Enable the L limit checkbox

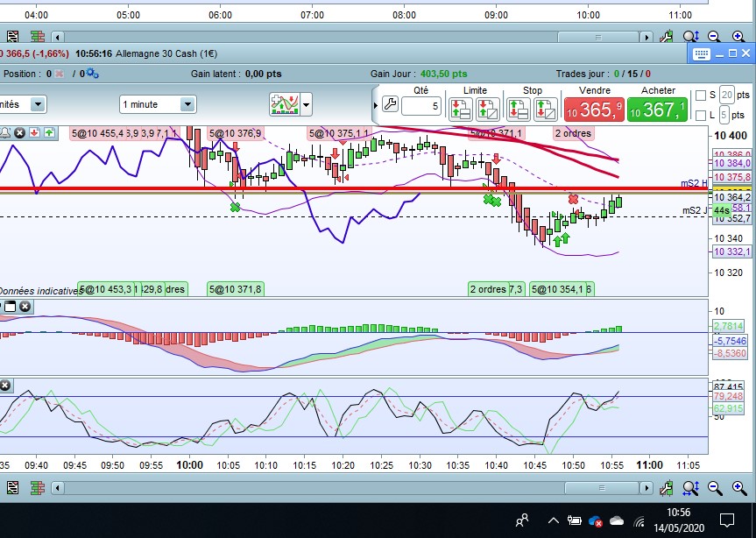700,116
